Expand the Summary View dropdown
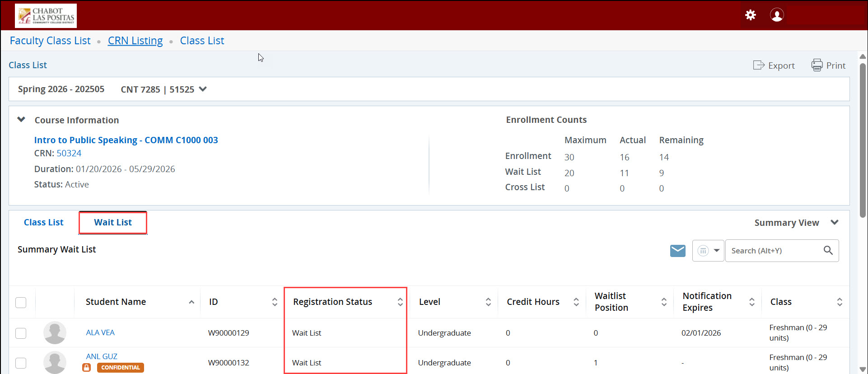 tap(834, 223)
